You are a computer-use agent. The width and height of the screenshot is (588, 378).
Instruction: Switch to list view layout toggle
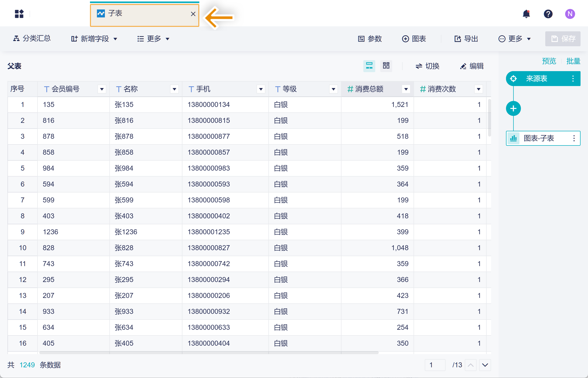pyautogui.click(x=369, y=66)
